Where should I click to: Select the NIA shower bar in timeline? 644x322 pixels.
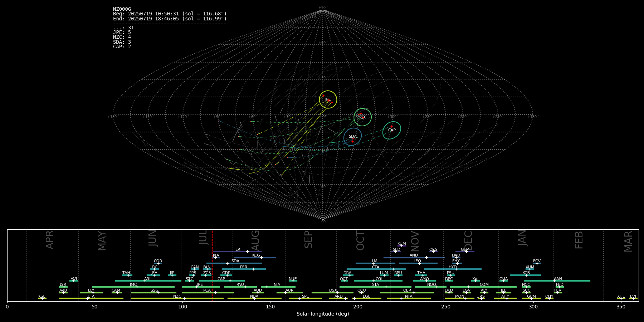pyautogui.click(x=278, y=287)
